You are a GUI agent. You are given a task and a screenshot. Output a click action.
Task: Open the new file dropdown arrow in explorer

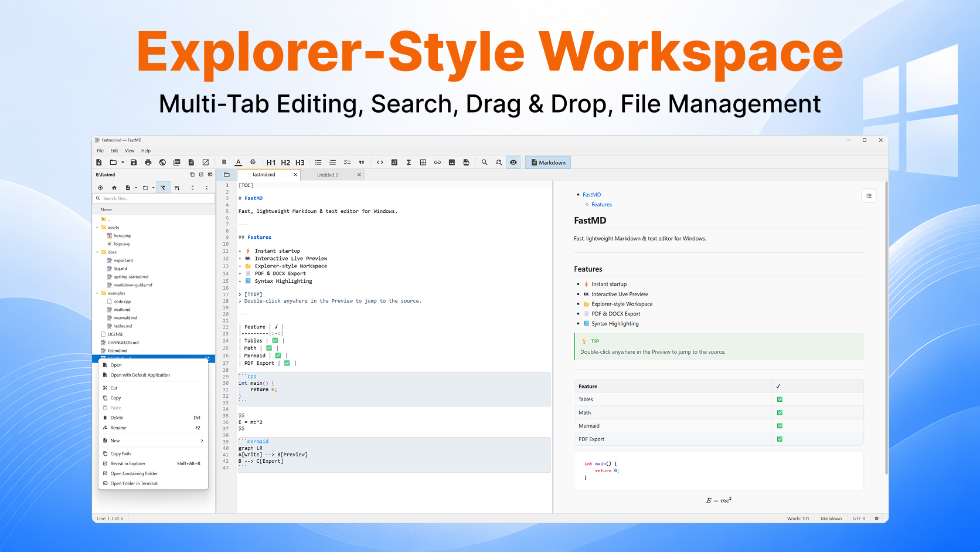136,188
